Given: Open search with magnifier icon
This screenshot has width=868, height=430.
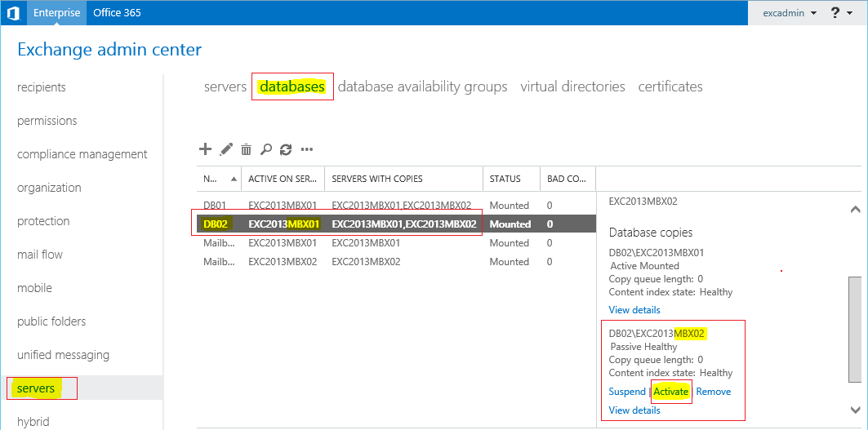Looking at the screenshot, I should 266,149.
